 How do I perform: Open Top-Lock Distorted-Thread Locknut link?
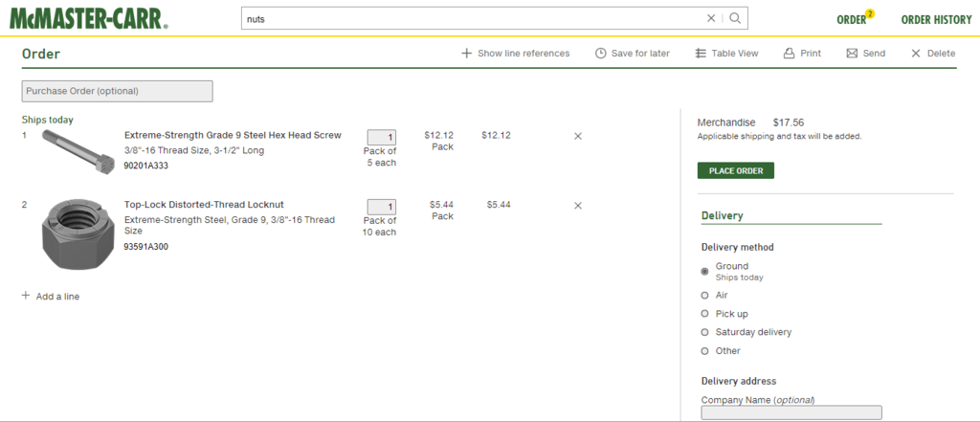coord(204,205)
